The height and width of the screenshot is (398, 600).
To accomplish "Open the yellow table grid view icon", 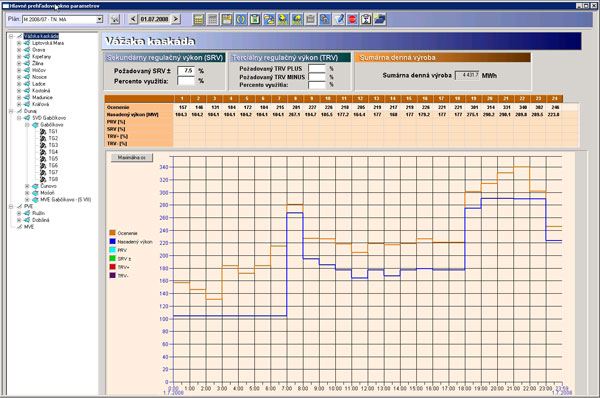I will click(x=198, y=19).
